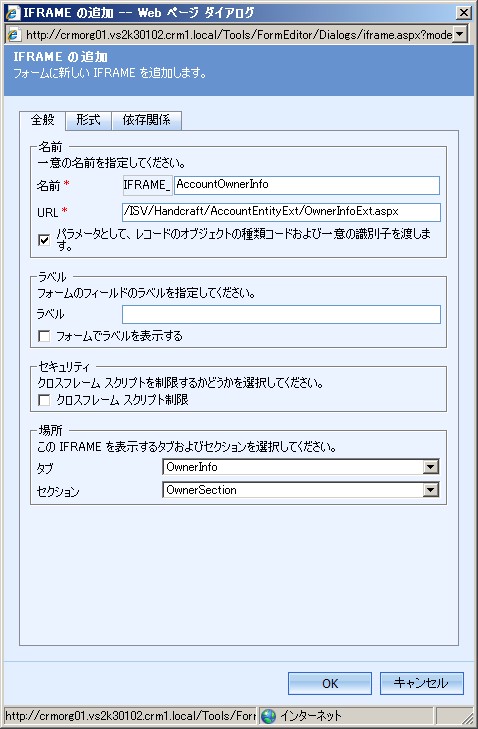Click the OK button
Screen dimensions: 478x729
pyautogui.click(x=330, y=683)
